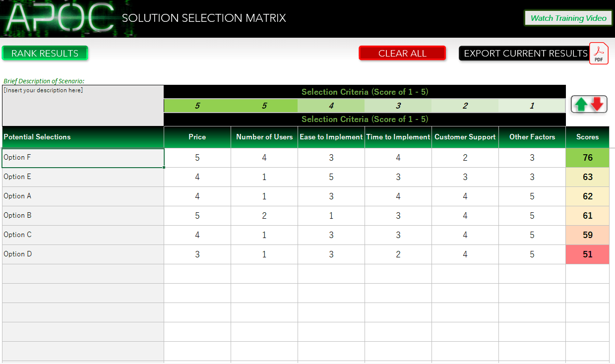
Task: Click the RANK RESULTS button
Action: 45,53
